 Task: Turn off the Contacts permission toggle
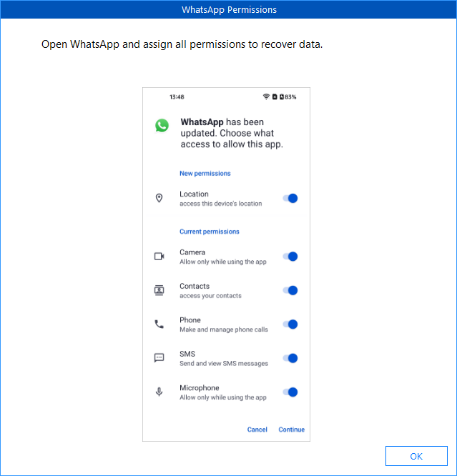click(x=290, y=290)
